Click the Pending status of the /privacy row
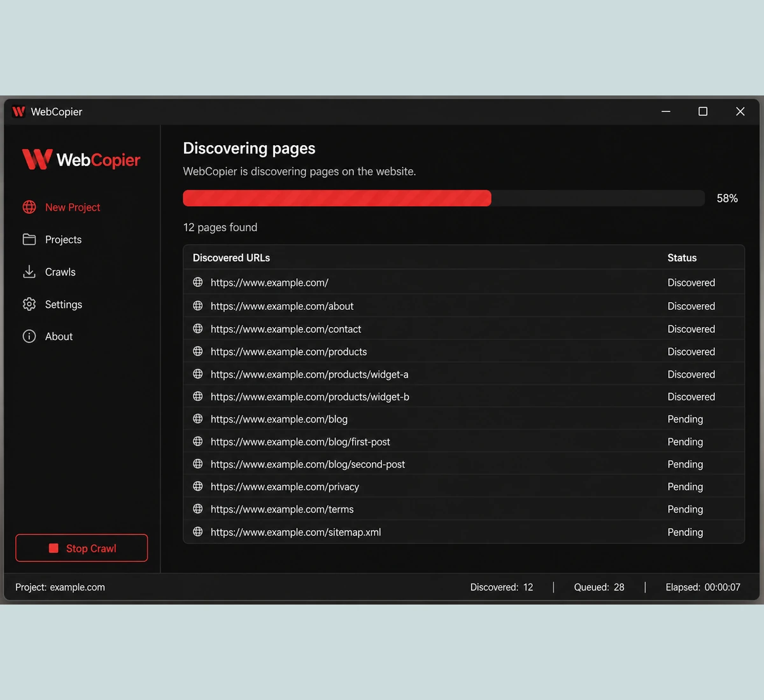The image size is (764, 700). pos(685,487)
